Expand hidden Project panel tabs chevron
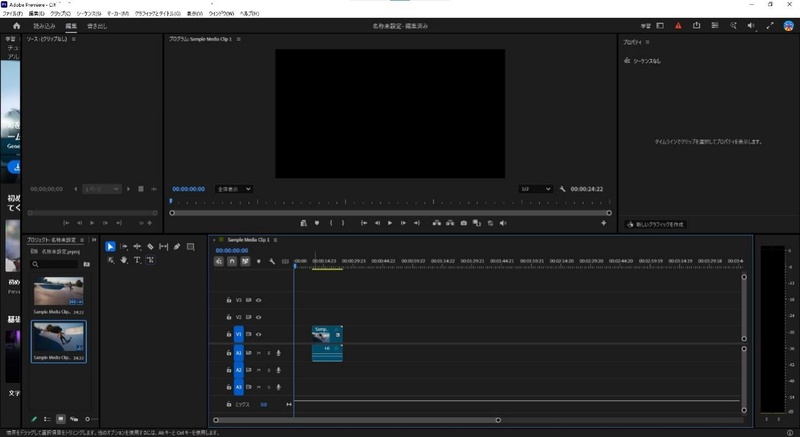Image resolution: width=800 pixels, height=437 pixels. [x=94, y=240]
